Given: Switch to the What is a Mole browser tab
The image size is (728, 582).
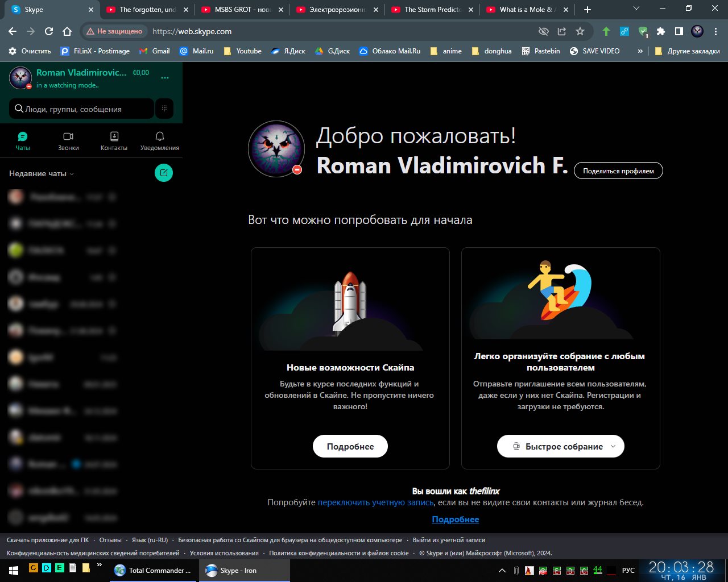Looking at the screenshot, I should (527, 10).
